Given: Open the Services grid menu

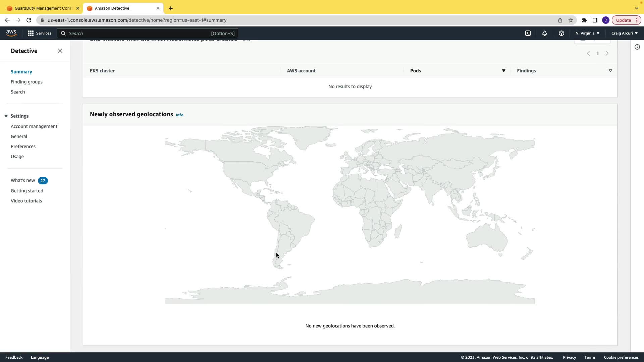Looking at the screenshot, I should point(40,33).
